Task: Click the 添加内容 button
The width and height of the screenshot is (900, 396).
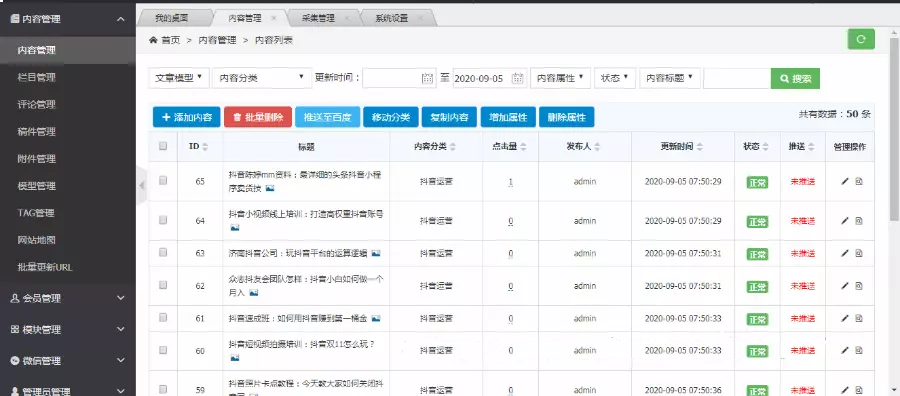Action: pyautogui.click(x=187, y=118)
